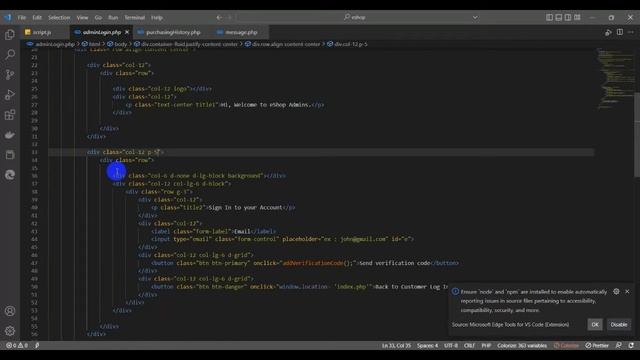640x360 pixels.
Task: Click line number 33 in the gutter
Action: pyautogui.click(x=34, y=152)
